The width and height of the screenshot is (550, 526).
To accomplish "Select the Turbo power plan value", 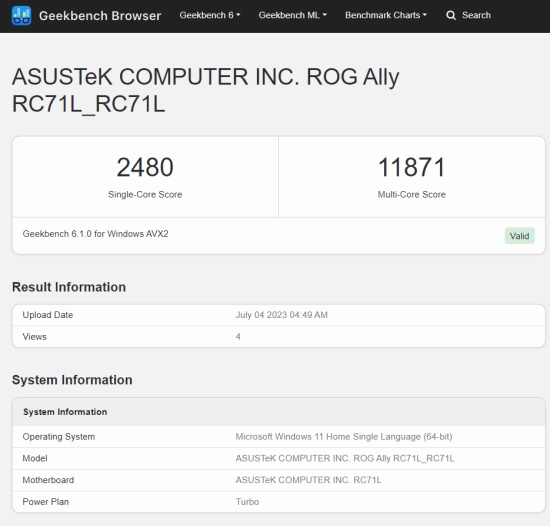I will [x=247, y=502].
